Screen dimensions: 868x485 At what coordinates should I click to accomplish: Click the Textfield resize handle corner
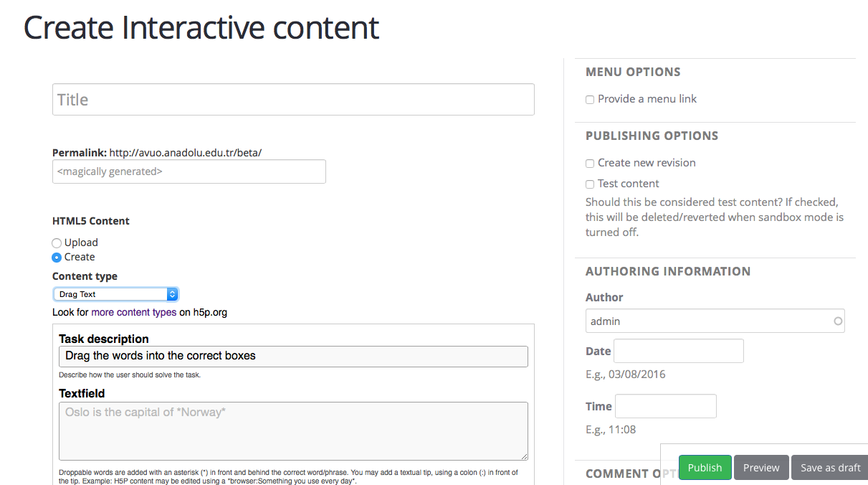524,456
